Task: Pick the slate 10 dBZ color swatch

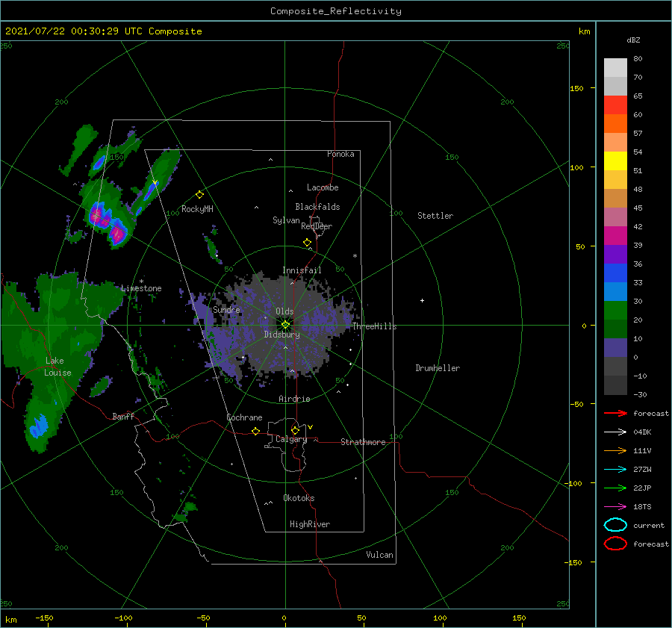Action: click(615, 347)
